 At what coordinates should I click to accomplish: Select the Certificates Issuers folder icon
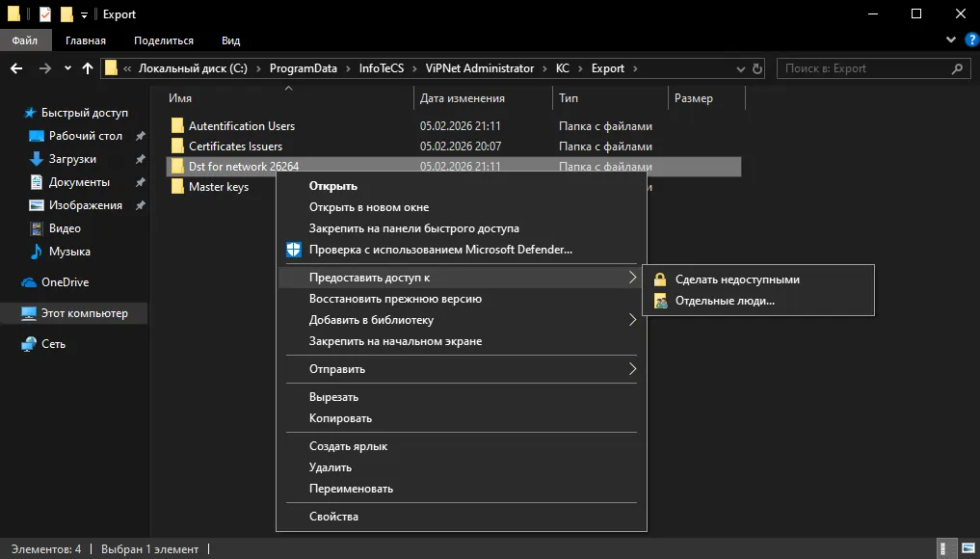click(177, 146)
